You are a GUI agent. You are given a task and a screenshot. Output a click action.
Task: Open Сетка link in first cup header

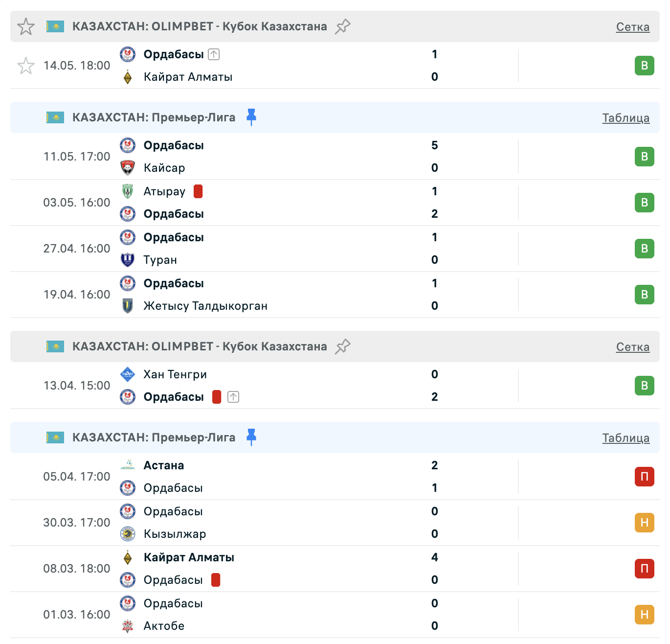click(x=633, y=27)
